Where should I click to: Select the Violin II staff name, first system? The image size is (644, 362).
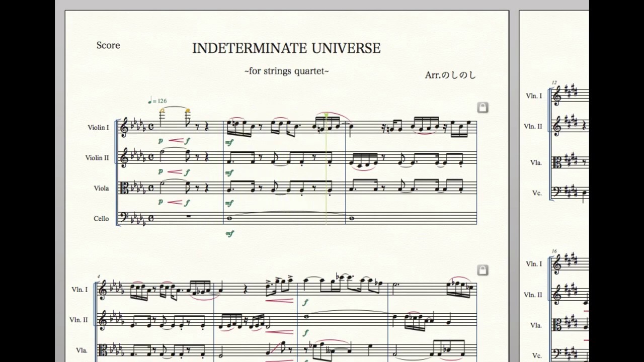tap(97, 158)
